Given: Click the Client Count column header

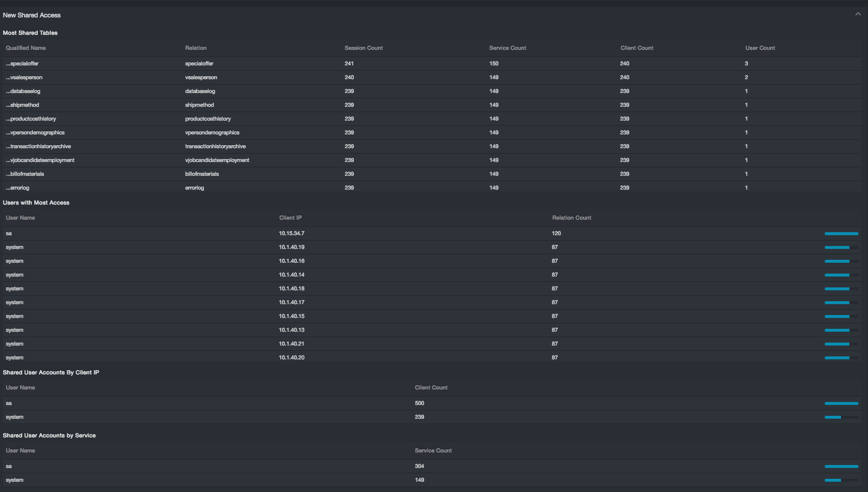Looking at the screenshot, I should [x=431, y=388].
